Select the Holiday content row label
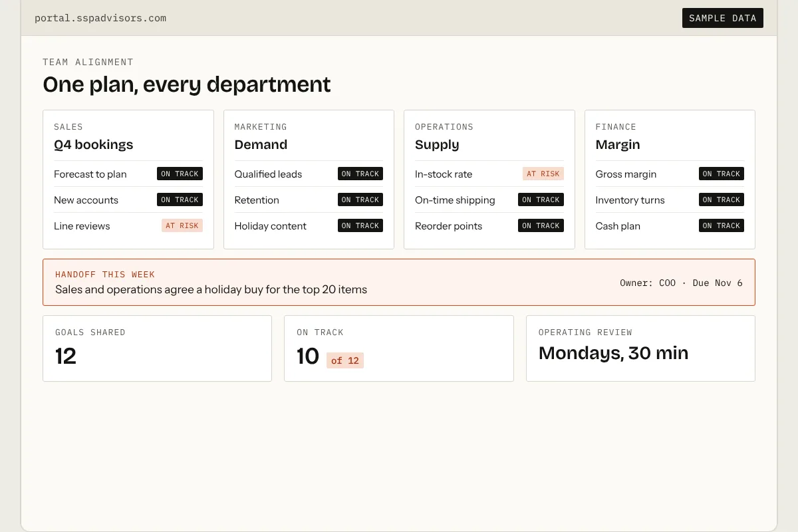 [x=270, y=225]
